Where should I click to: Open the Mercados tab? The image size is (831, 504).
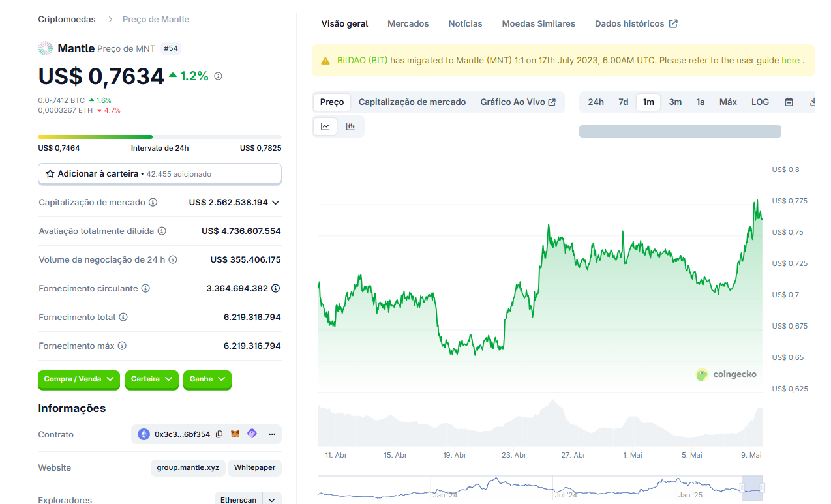pyautogui.click(x=408, y=24)
